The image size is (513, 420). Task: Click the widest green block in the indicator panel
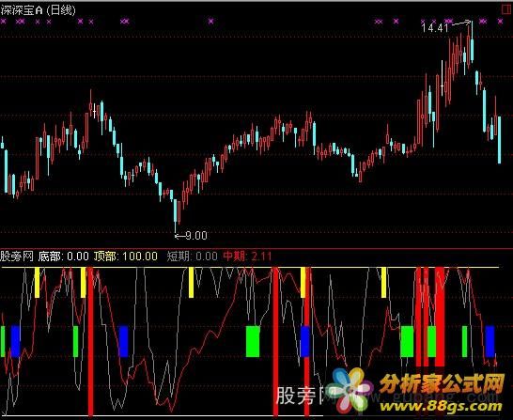click(x=253, y=341)
